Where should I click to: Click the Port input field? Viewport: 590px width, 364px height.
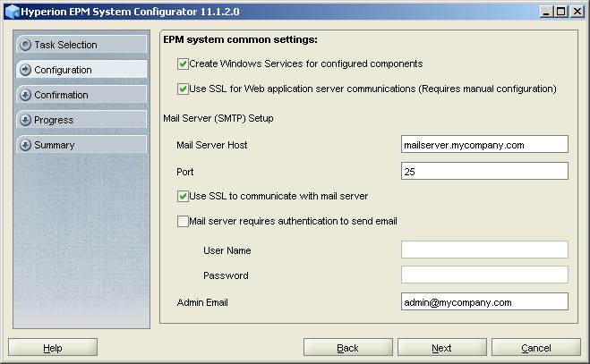pos(484,171)
